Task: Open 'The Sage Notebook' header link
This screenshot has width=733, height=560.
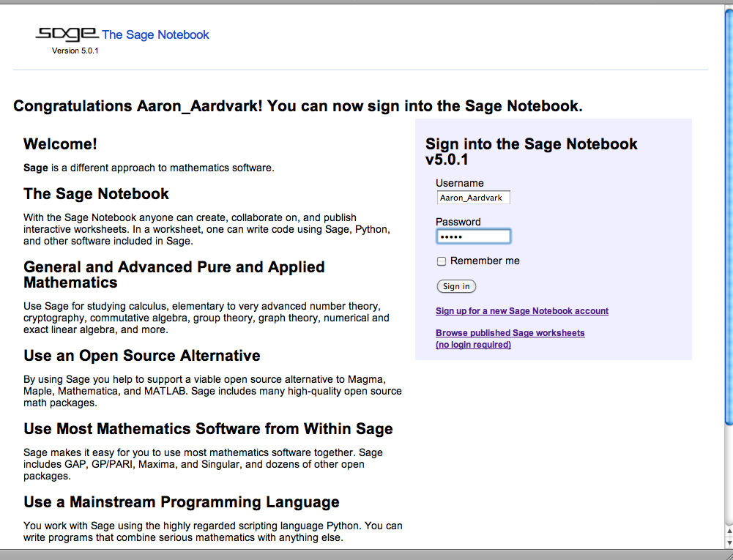Action: tap(155, 34)
